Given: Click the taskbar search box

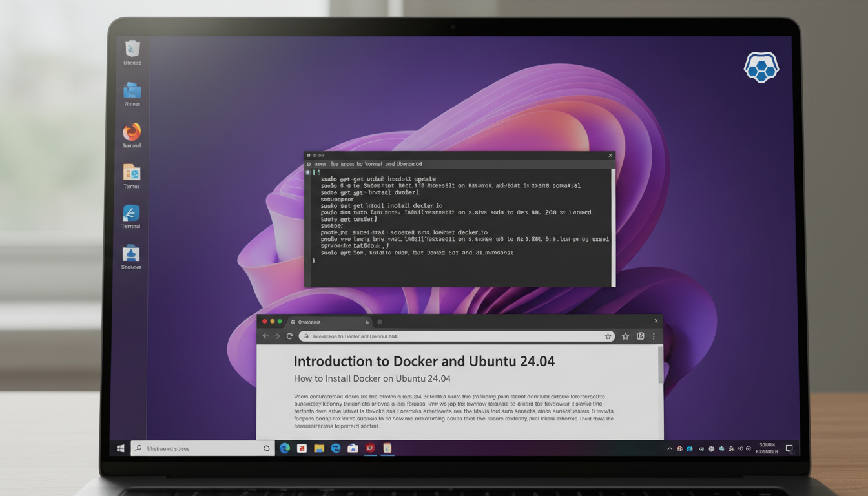Looking at the screenshot, I should (x=203, y=448).
